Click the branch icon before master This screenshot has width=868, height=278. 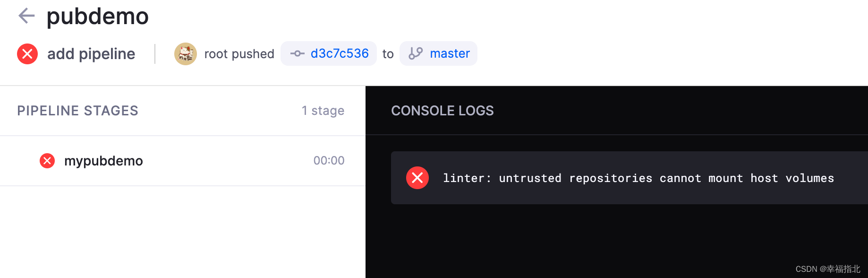coord(416,53)
